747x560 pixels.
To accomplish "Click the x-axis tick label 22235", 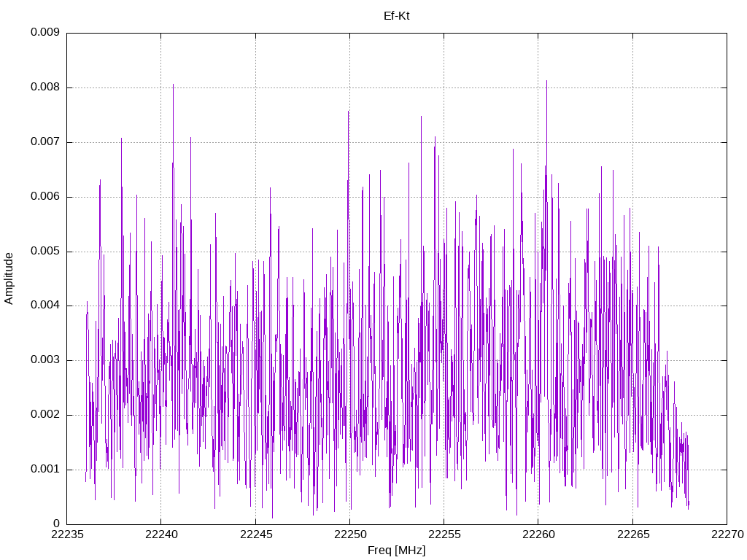I will click(x=66, y=534).
